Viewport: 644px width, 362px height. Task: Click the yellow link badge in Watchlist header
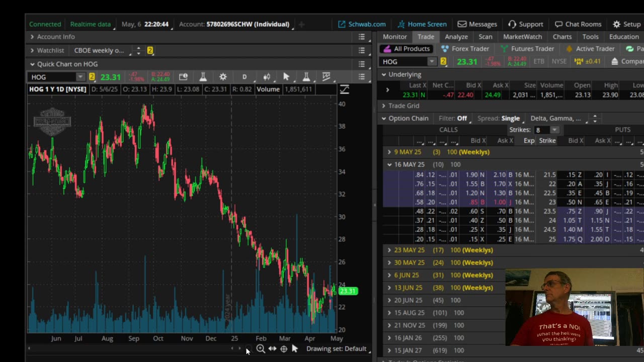(x=150, y=50)
